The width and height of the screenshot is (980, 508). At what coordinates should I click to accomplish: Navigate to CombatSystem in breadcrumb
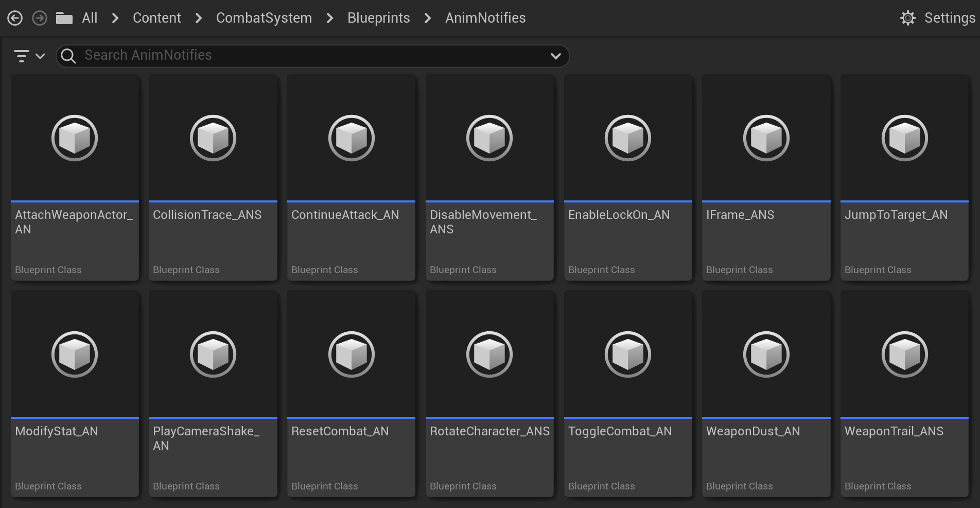pyautogui.click(x=264, y=18)
